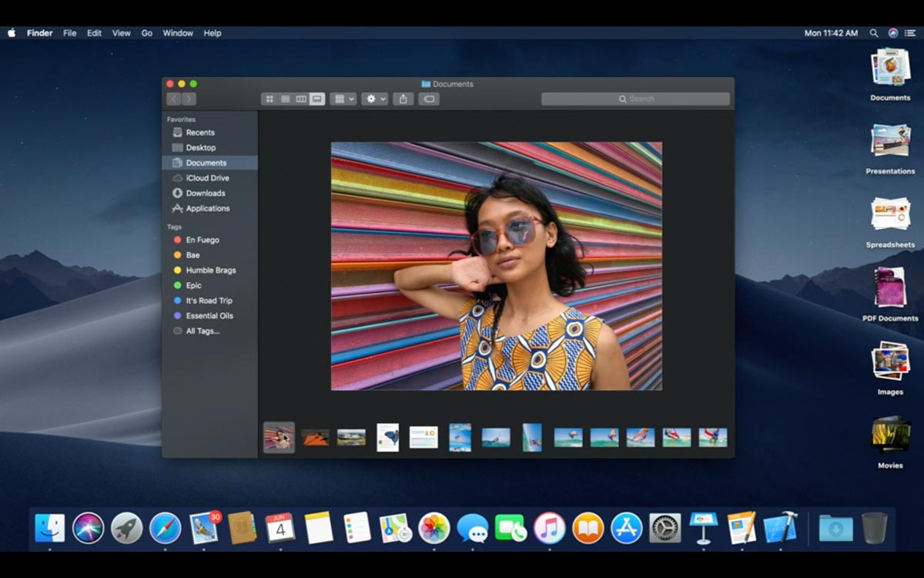Viewport: 924px width, 578px height.
Task: Open Launchpad rocket icon in dock
Action: (126, 528)
